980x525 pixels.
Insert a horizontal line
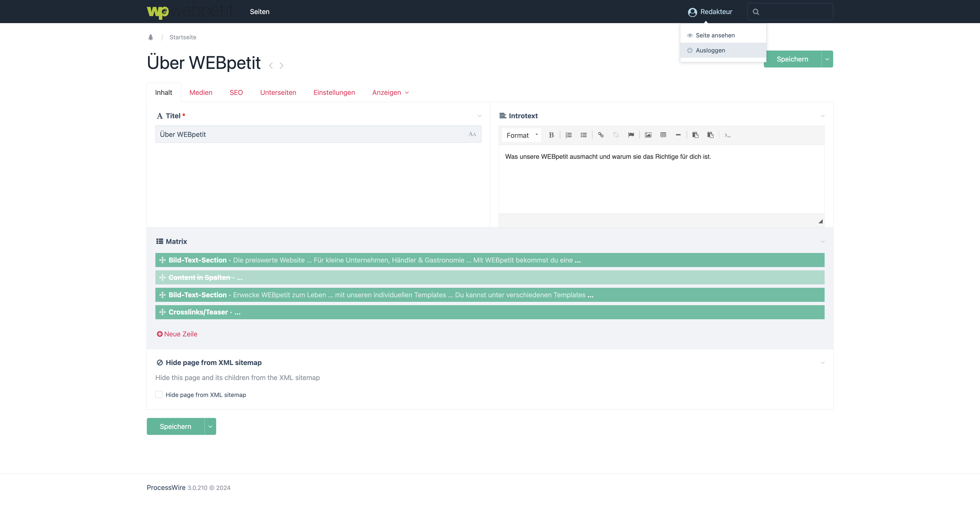tap(678, 135)
